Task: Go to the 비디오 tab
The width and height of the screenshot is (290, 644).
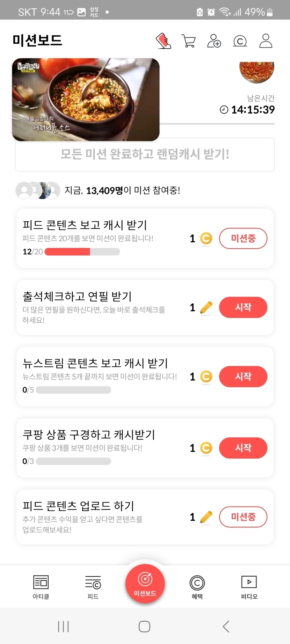Action: 249,587
